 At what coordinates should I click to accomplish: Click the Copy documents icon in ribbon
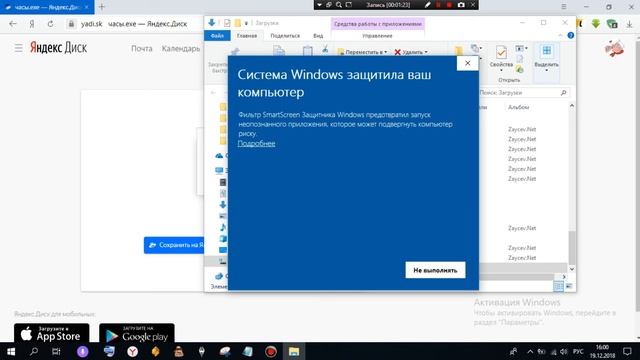279,51
